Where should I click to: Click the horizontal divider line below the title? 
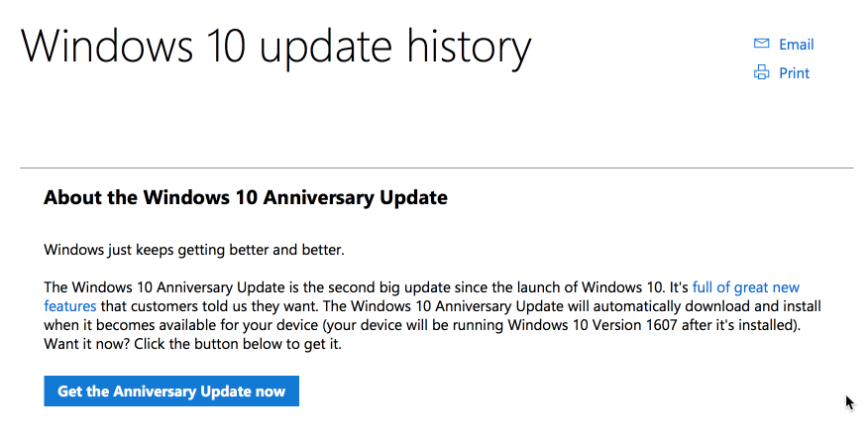tap(437, 168)
